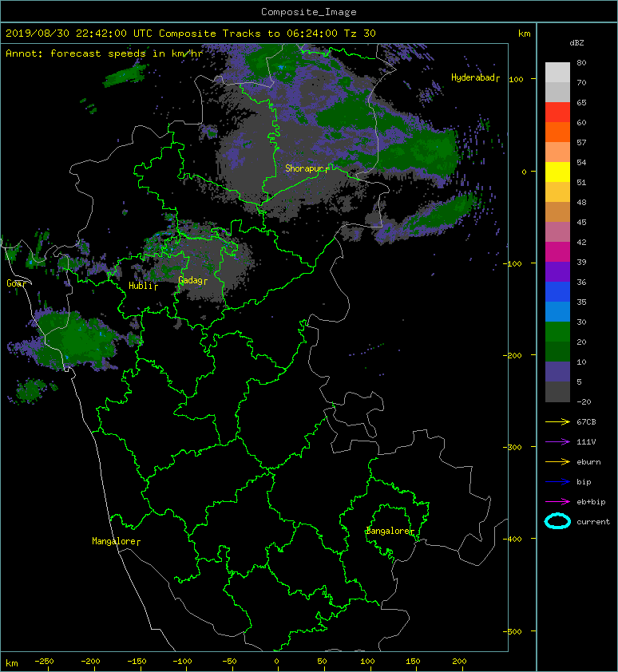The height and width of the screenshot is (672, 618).
Task: Pick the red swatch below 65 dBZ
Action: 557,113
